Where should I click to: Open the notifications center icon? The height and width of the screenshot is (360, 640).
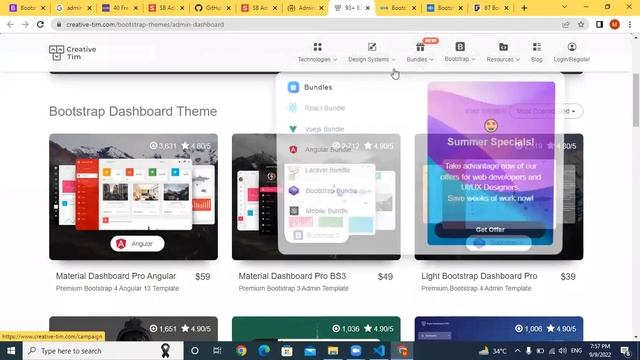(x=625, y=351)
